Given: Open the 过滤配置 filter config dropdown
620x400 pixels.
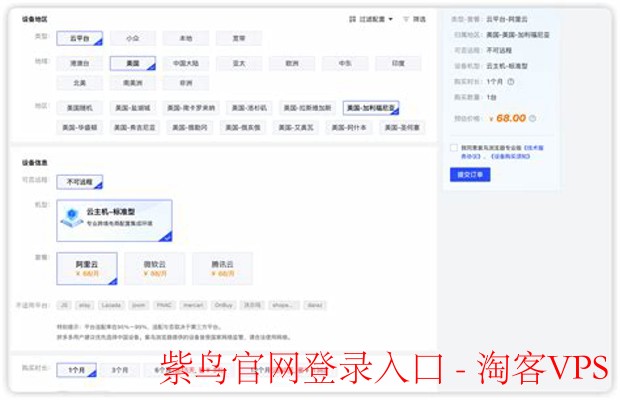Looking at the screenshot, I should [x=371, y=19].
